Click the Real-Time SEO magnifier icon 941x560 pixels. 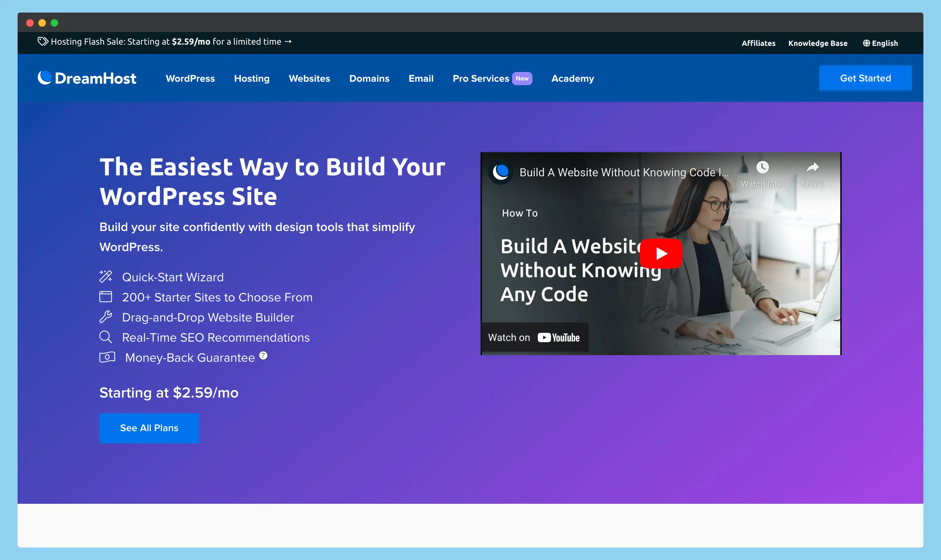click(x=106, y=337)
